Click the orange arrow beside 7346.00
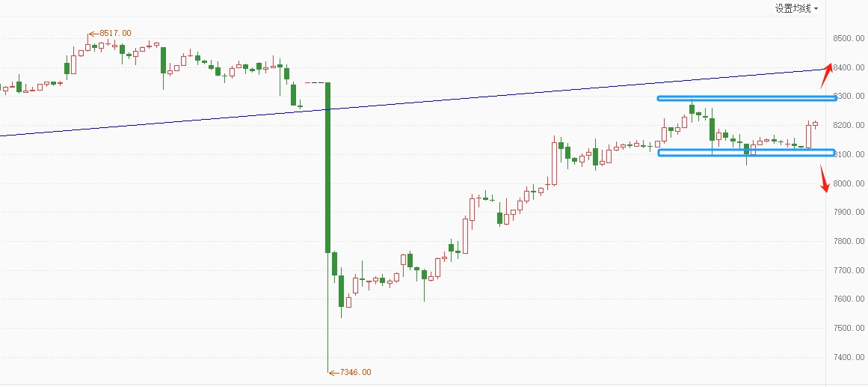The image size is (868, 387). tap(333, 373)
